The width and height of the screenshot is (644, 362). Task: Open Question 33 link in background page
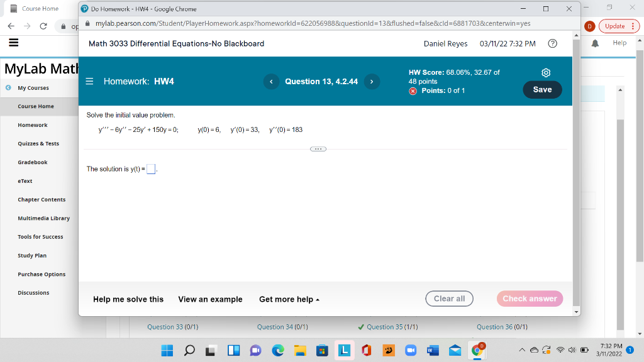(172, 327)
